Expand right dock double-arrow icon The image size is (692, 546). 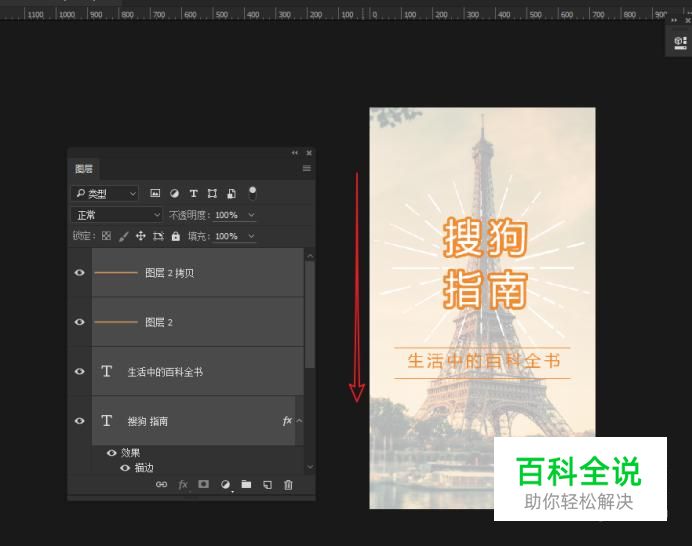(674, 20)
